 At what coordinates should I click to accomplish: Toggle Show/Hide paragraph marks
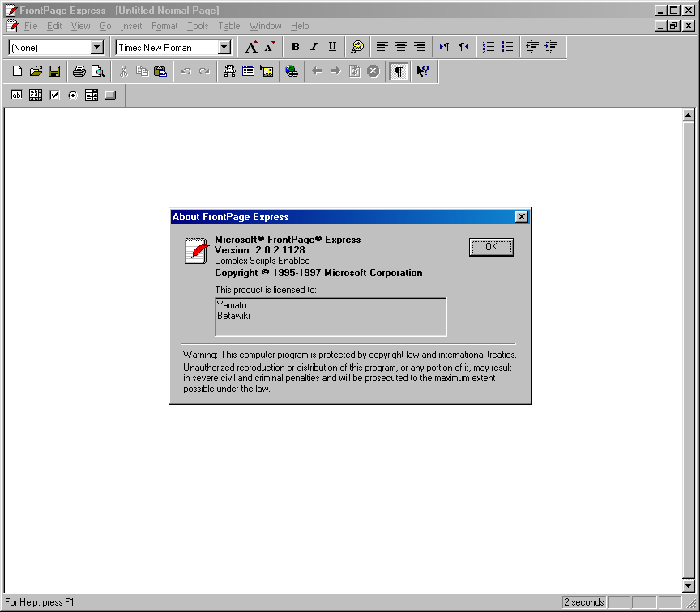tap(399, 71)
